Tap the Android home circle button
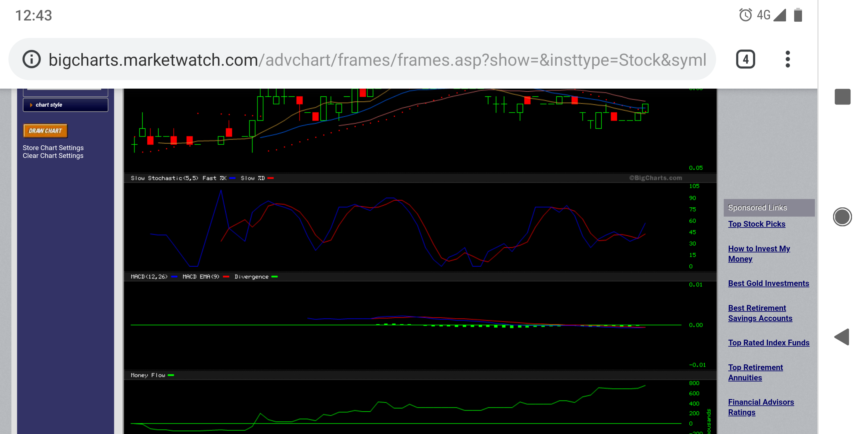Image resolution: width=868 pixels, height=434 pixels. [842, 217]
